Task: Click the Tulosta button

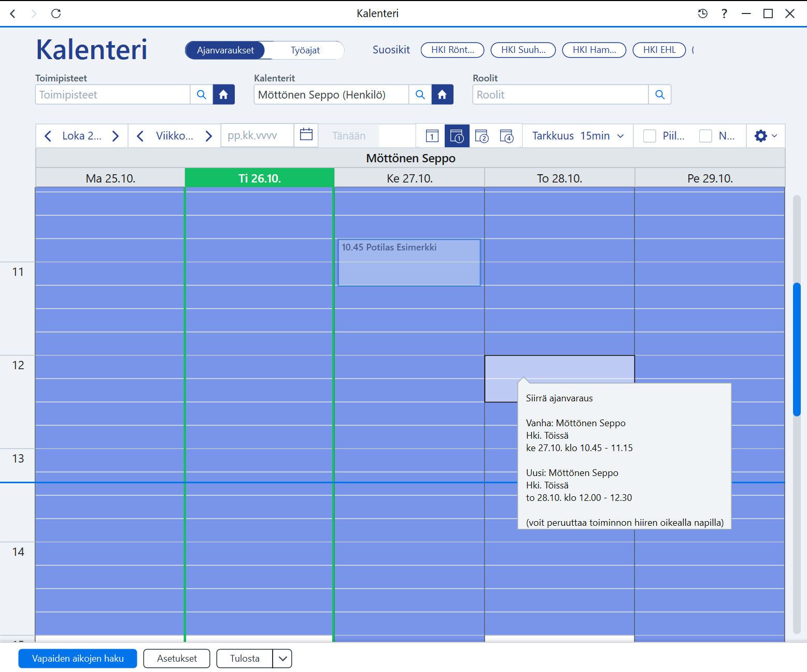Action: 245,659
